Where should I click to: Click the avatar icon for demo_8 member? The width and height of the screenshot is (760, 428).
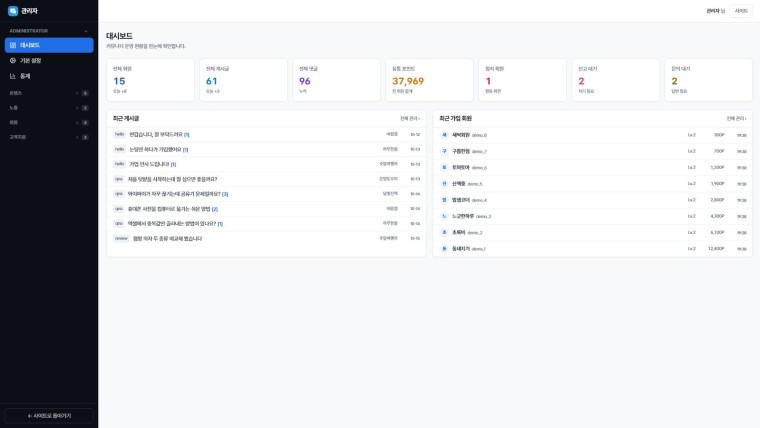click(x=444, y=135)
